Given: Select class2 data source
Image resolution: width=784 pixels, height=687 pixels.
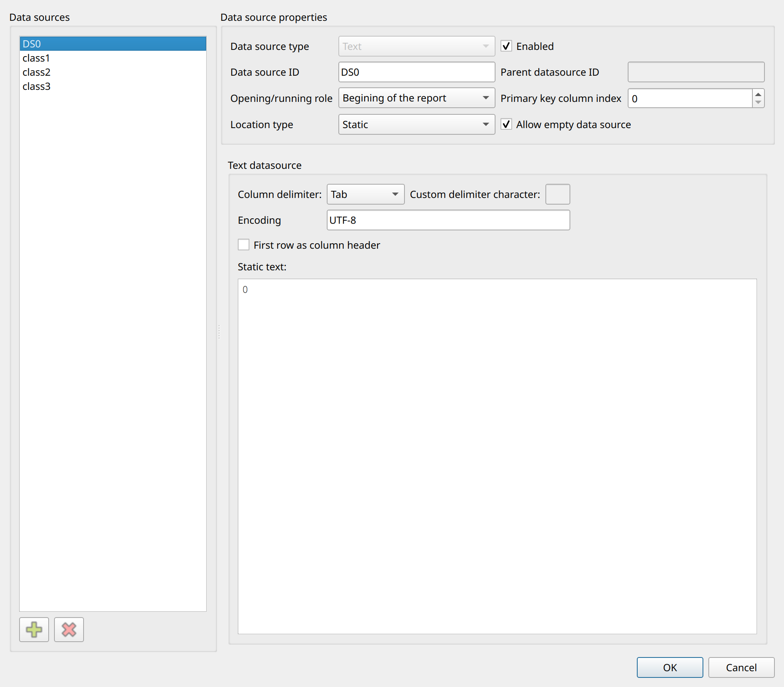Looking at the screenshot, I should tap(113, 72).
